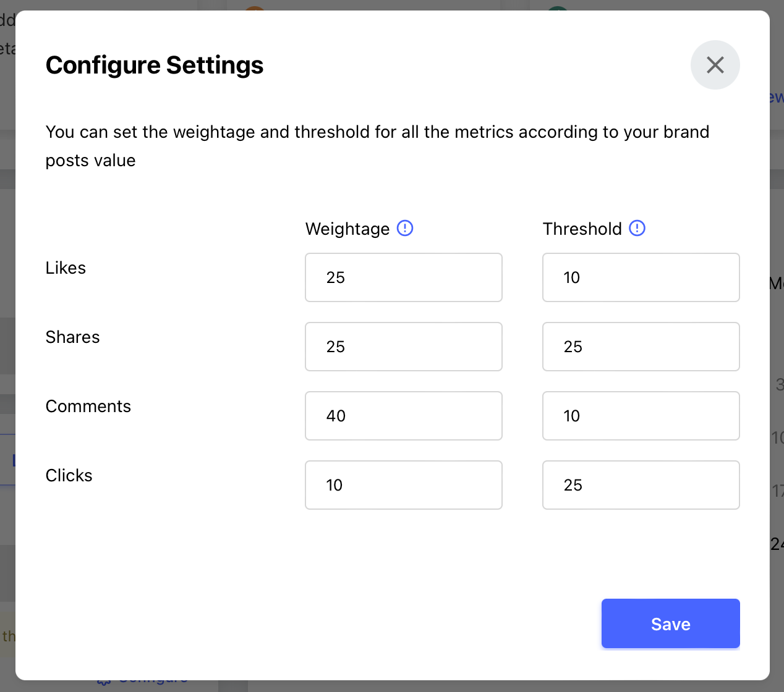The height and width of the screenshot is (692, 784).
Task: Click the Weightage column heading
Action: pyautogui.click(x=347, y=229)
